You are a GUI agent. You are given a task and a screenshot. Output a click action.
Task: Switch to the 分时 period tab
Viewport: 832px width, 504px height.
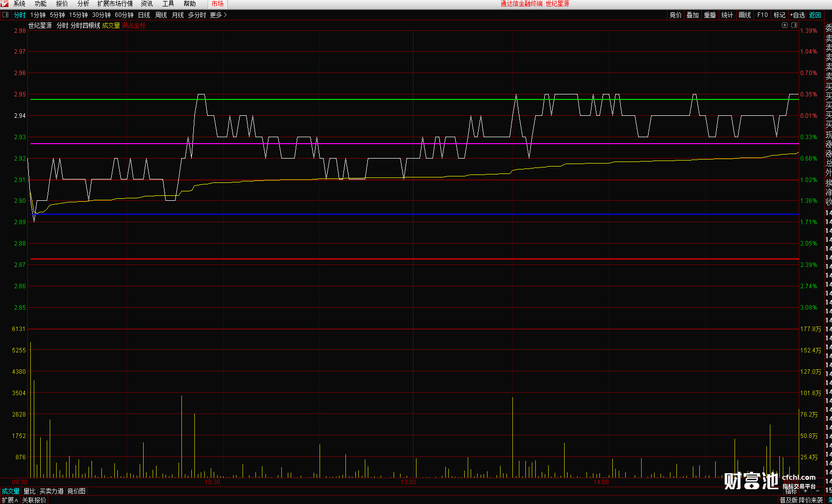pos(20,15)
